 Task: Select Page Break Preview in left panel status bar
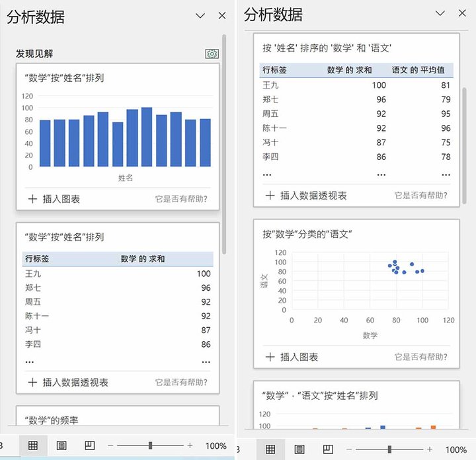click(90, 446)
